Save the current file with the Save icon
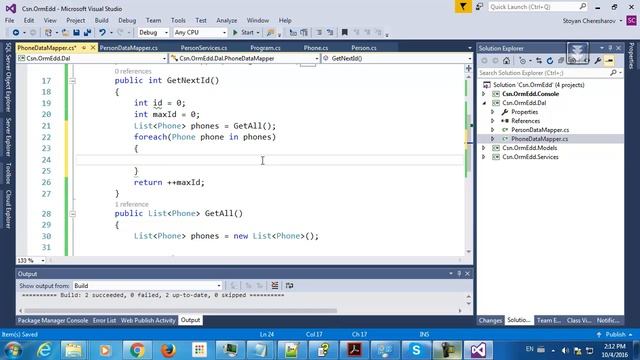This screenshot has height=360, width=640. 76,32
